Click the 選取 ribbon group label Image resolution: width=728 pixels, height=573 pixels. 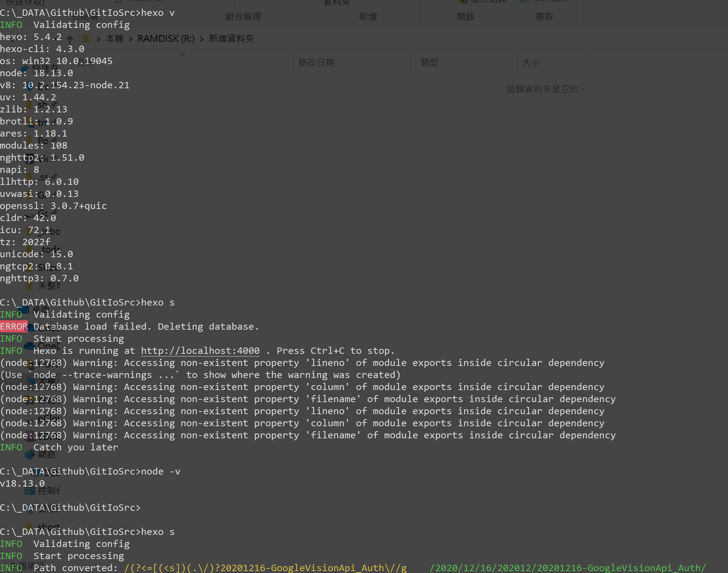(544, 17)
